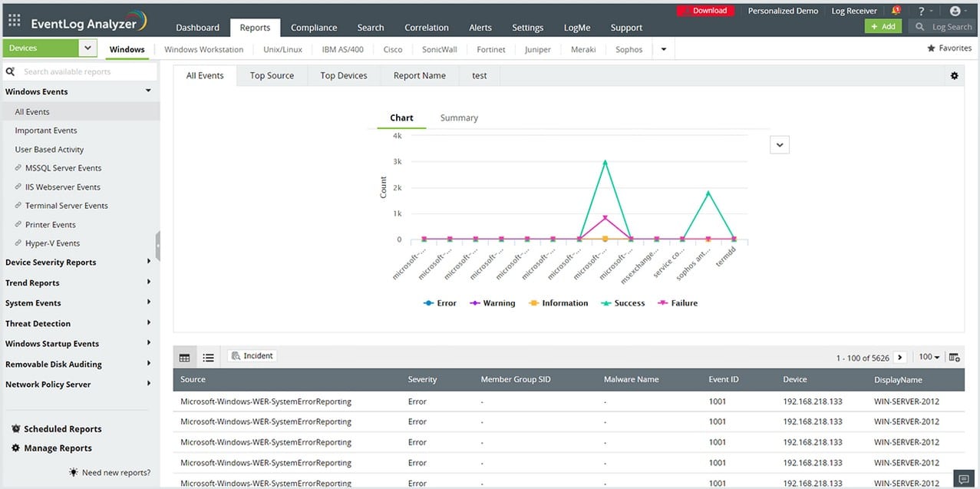The image size is (980, 489).
Task: Collapse the Windows Events tree in sidebar
Action: (x=147, y=91)
